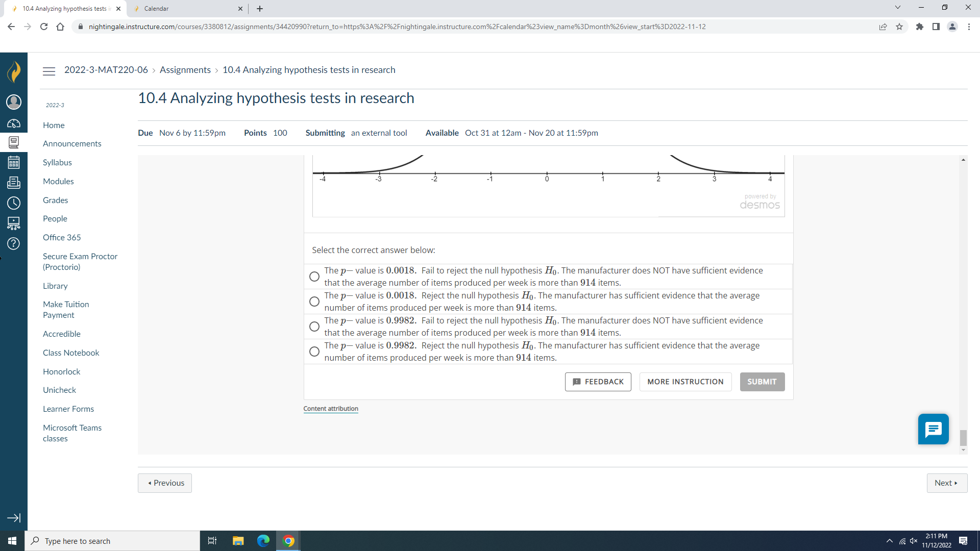Open the Help question mark icon

[14, 243]
